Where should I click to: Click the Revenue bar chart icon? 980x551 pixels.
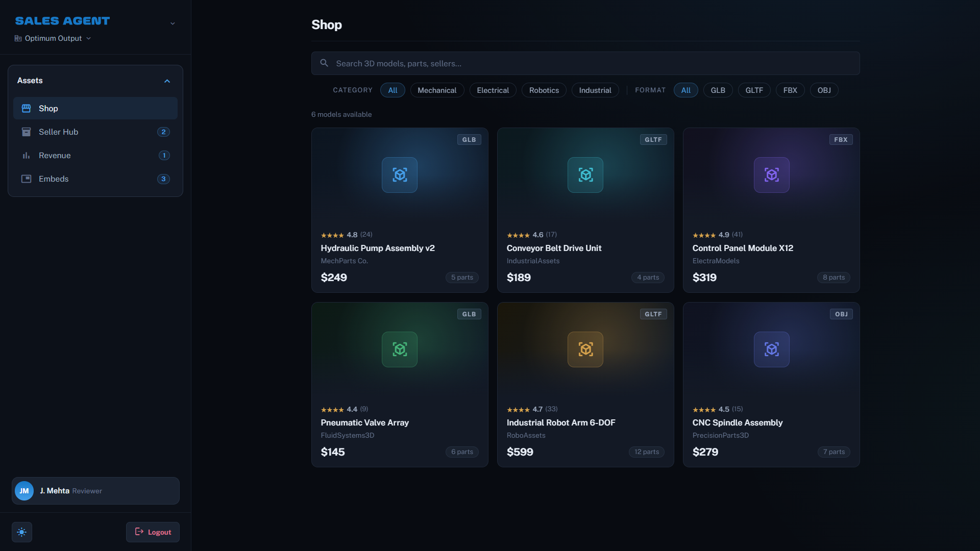[26, 155]
